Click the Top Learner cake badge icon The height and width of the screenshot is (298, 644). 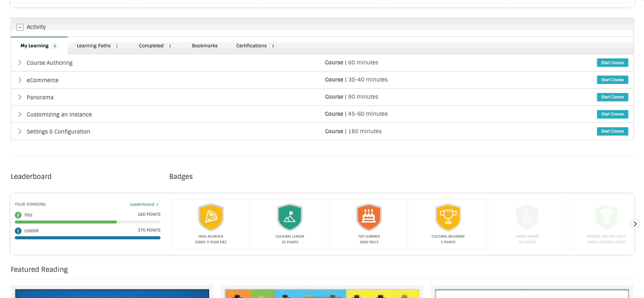pos(369,217)
